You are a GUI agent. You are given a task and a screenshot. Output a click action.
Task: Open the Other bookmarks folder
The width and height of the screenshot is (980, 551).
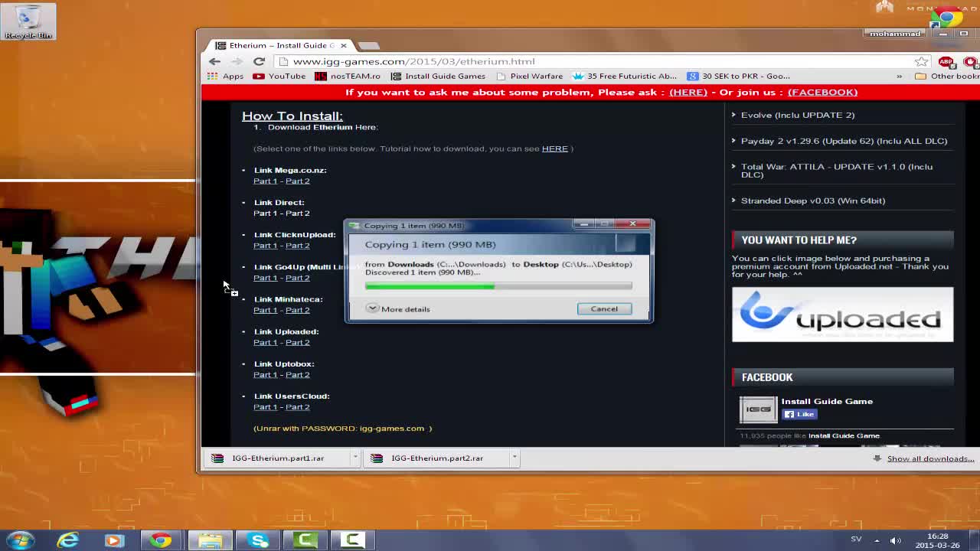click(947, 76)
